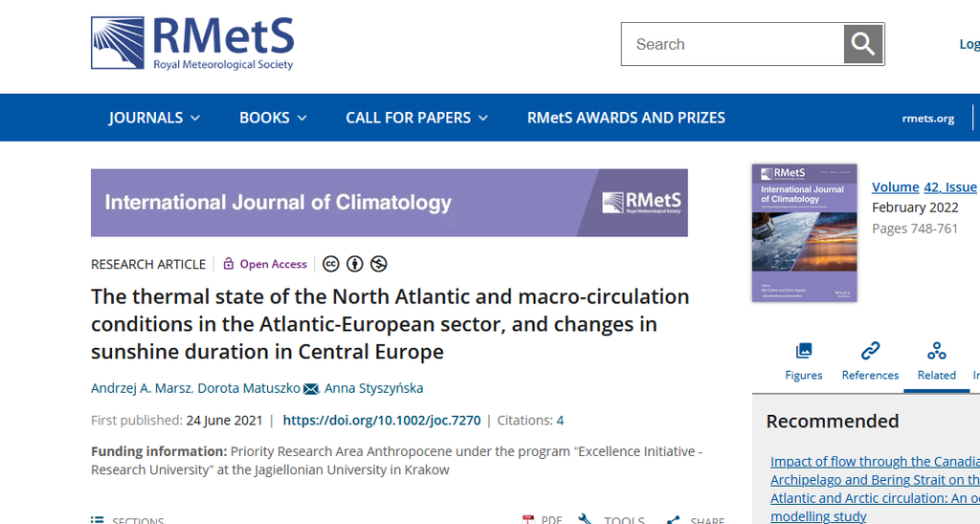Open RMetS Awards and Prizes menu item

pos(626,118)
